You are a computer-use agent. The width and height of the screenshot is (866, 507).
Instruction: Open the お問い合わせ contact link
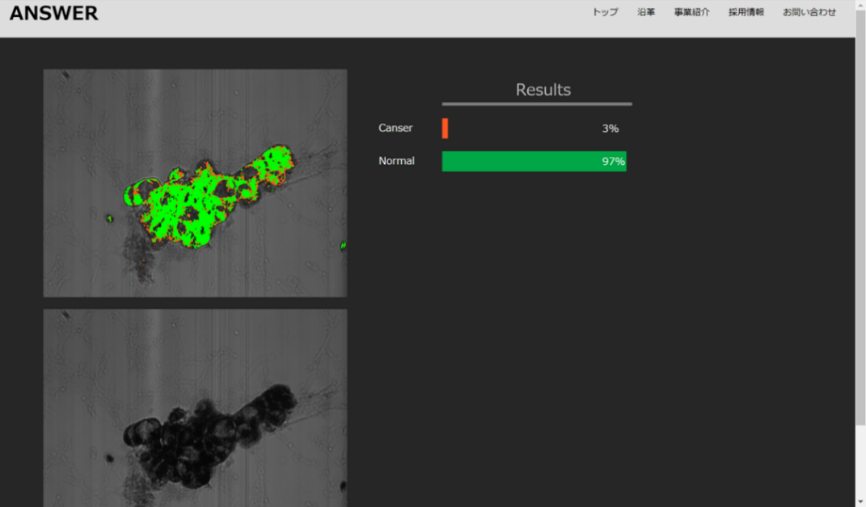click(x=809, y=12)
